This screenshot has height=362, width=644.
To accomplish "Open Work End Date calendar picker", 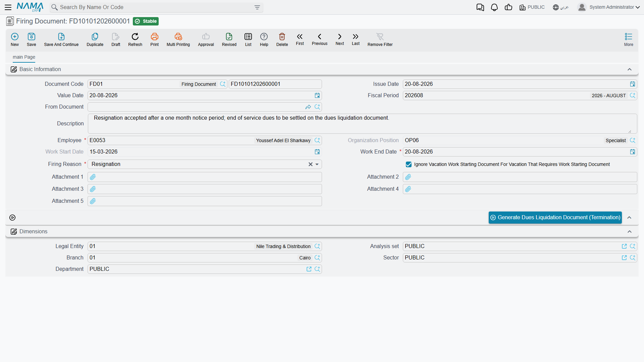I will (633, 152).
